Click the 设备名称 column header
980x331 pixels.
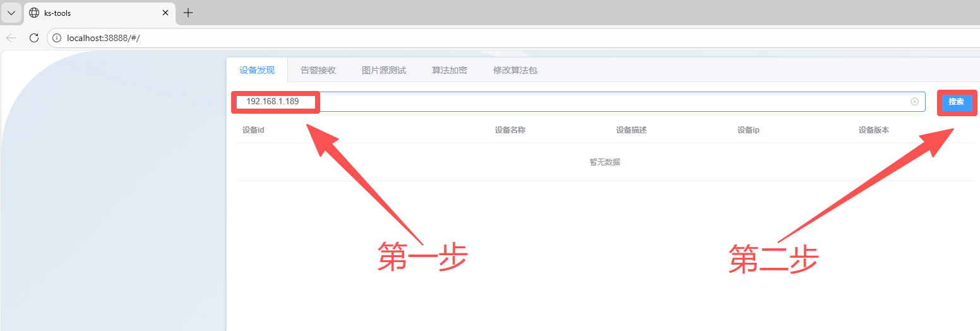[x=510, y=130]
